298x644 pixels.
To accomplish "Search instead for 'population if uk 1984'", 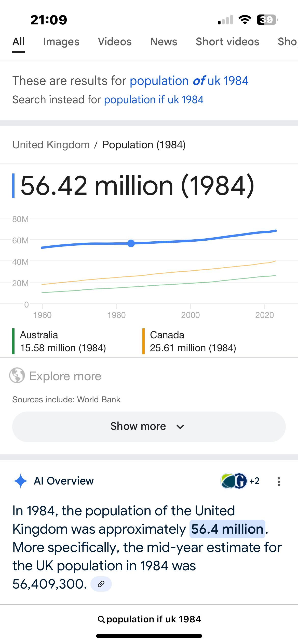I will tap(154, 100).
